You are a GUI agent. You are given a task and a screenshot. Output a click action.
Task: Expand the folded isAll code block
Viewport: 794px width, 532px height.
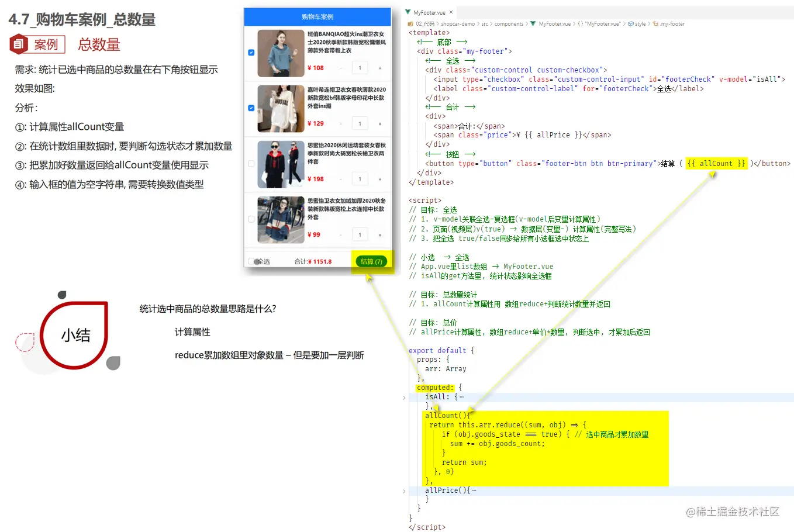404,398
